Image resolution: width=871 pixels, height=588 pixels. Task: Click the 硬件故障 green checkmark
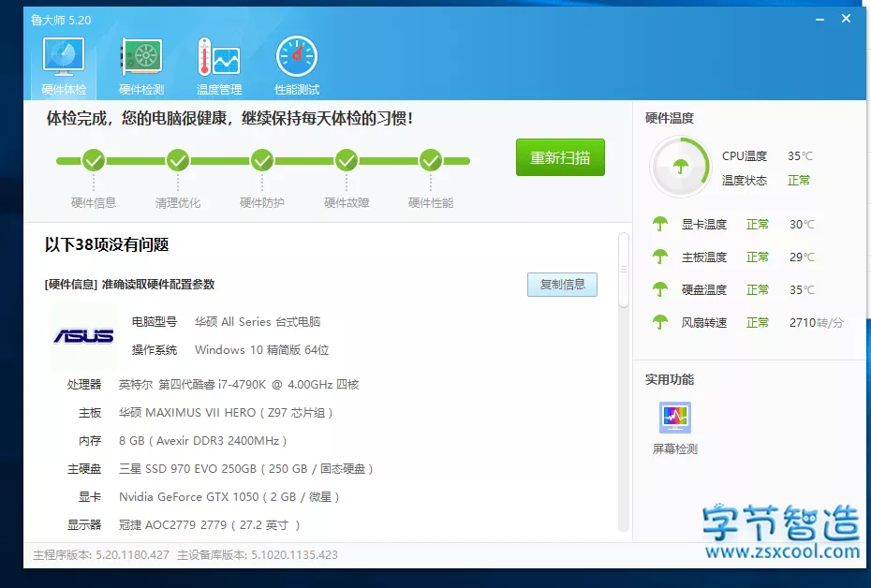click(x=346, y=159)
